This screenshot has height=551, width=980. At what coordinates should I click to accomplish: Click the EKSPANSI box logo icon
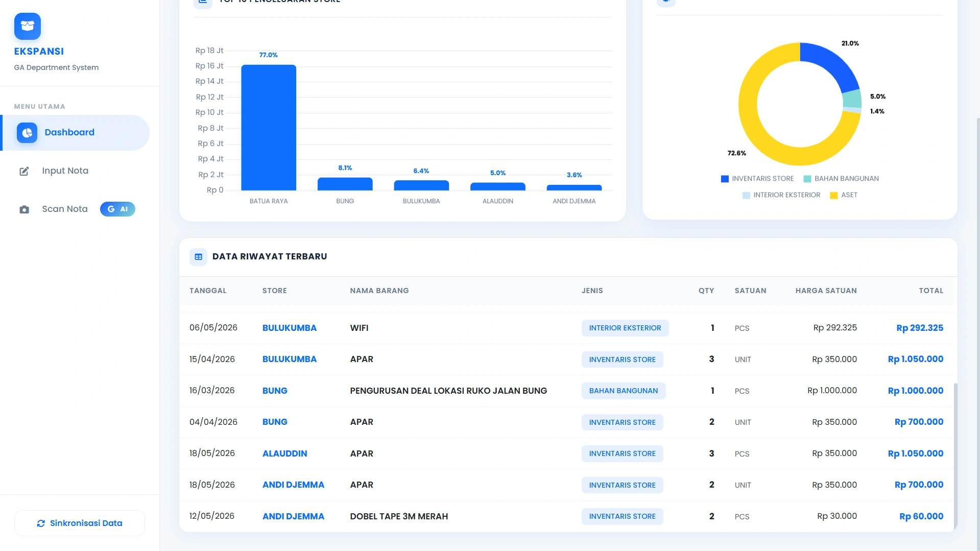[28, 26]
